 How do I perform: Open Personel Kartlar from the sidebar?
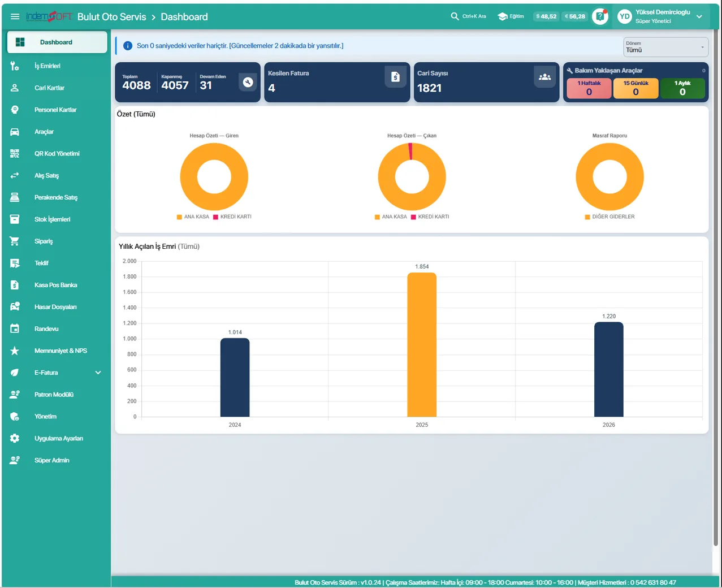pos(57,110)
